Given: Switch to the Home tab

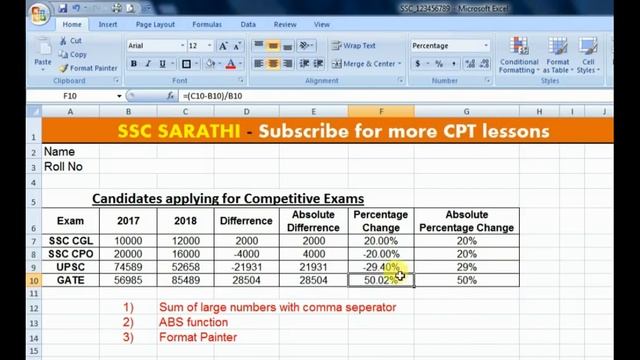Looking at the screenshot, I should point(72,24).
